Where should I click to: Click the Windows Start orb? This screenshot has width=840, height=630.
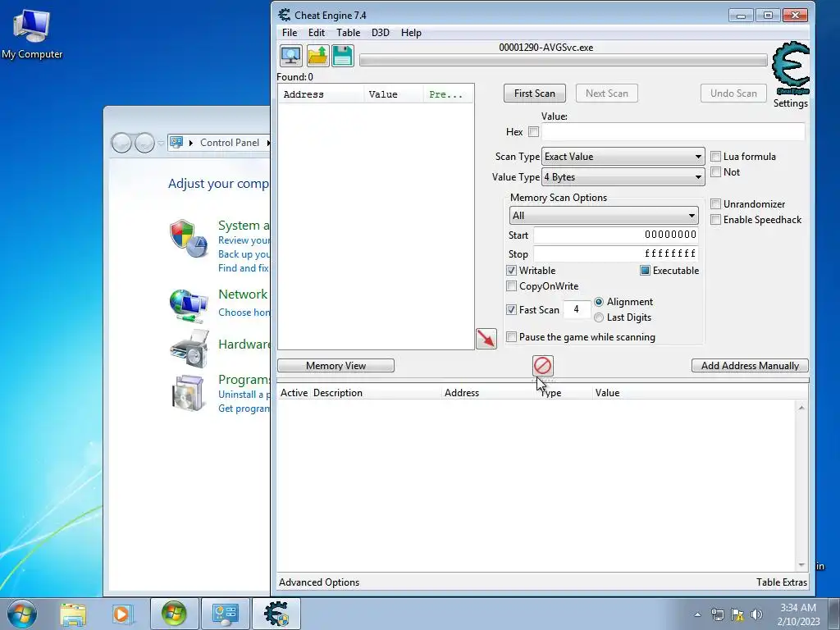pyautogui.click(x=22, y=614)
